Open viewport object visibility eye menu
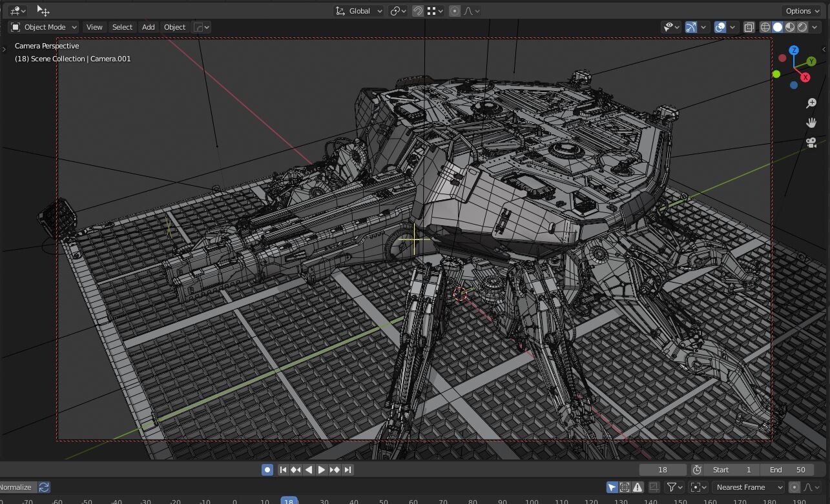The image size is (830, 504). [x=672, y=27]
